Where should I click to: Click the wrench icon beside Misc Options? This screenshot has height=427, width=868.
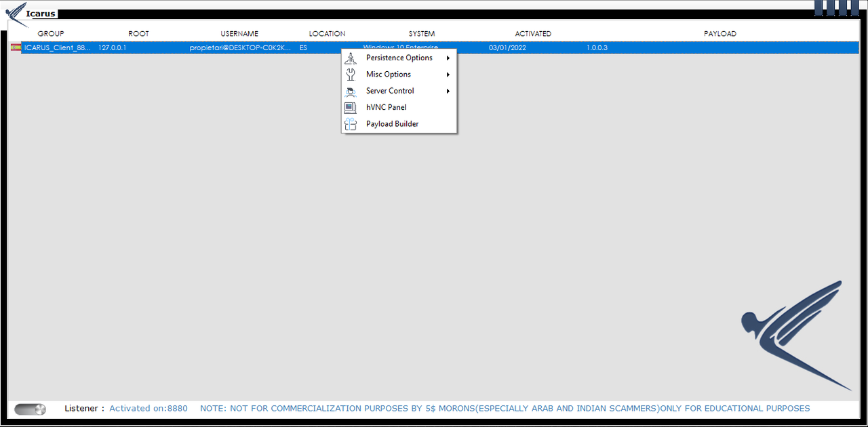pos(351,75)
